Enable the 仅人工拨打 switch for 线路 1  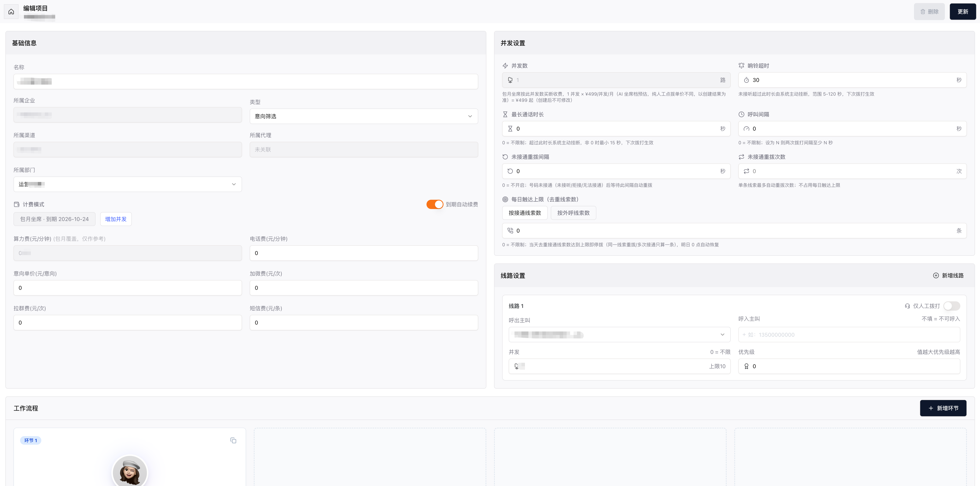tap(952, 306)
